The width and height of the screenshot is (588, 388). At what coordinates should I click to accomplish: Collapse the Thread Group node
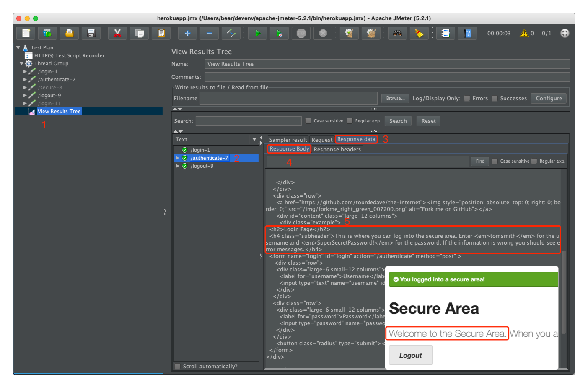coord(22,64)
